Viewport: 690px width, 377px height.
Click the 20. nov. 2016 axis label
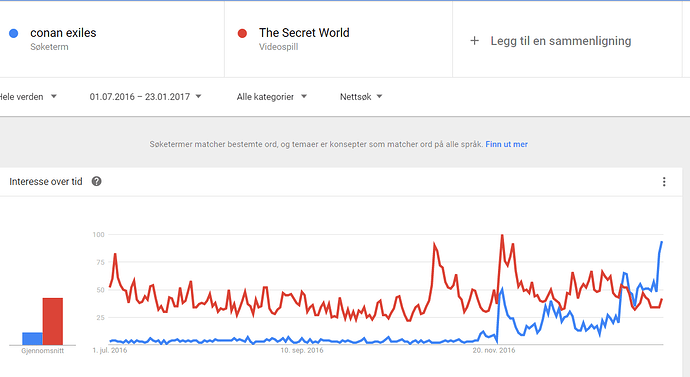point(494,351)
